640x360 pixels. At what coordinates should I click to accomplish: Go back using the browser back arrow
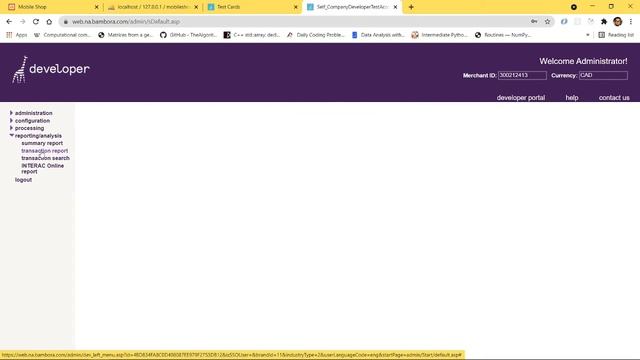[x=9, y=22]
